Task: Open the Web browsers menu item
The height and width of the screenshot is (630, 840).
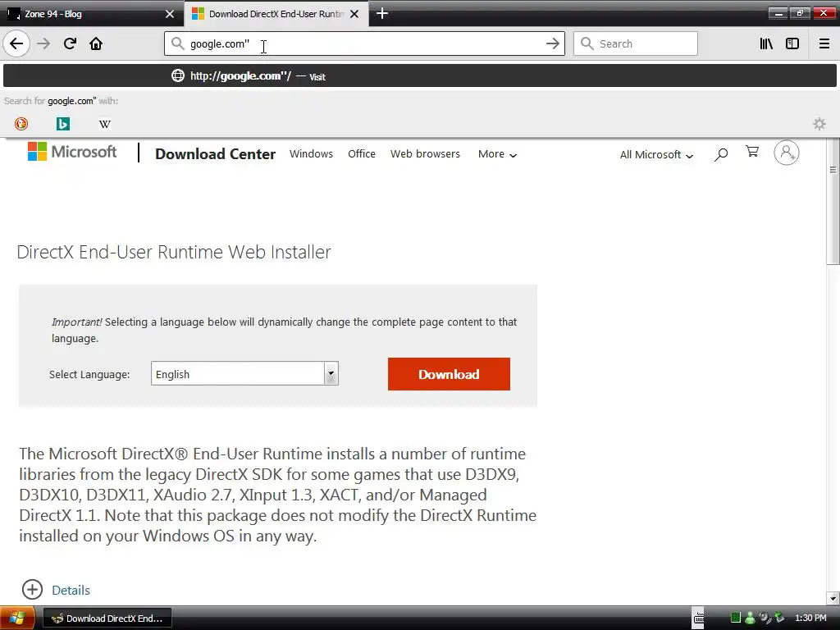Action: (425, 153)
